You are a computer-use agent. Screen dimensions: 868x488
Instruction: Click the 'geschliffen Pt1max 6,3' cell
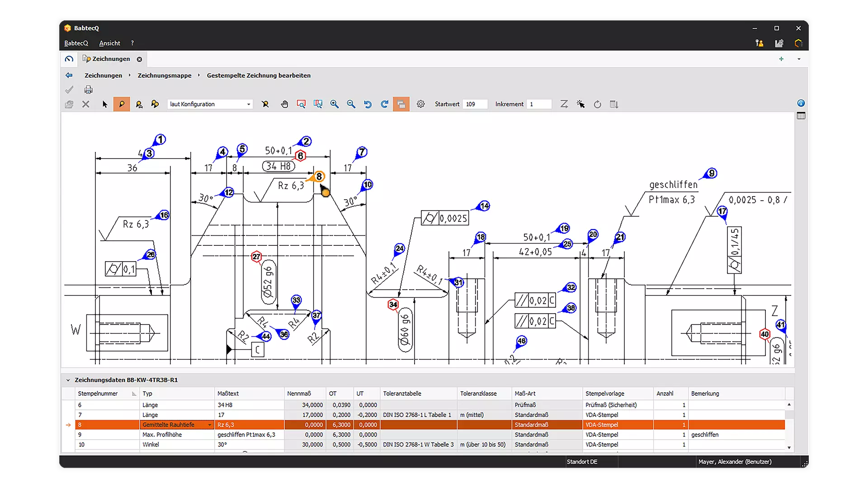(x=250, y=435)
